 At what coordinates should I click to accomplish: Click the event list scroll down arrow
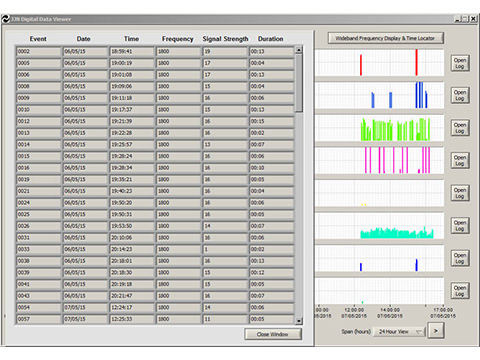pos(299,321)
